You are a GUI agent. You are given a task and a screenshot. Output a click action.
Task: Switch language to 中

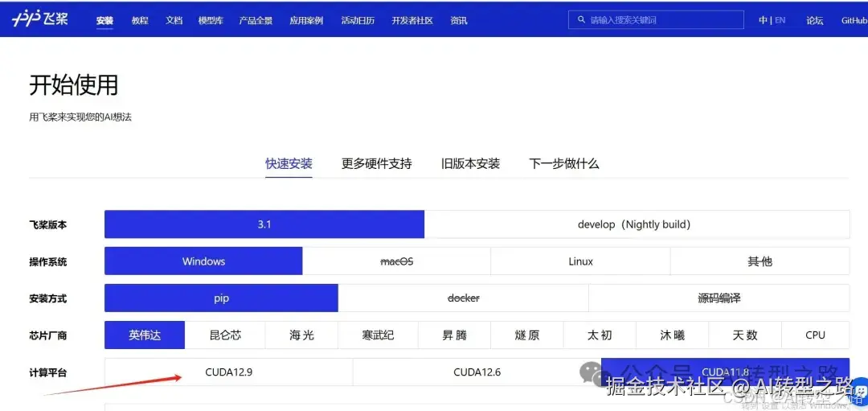click(763, 20)
